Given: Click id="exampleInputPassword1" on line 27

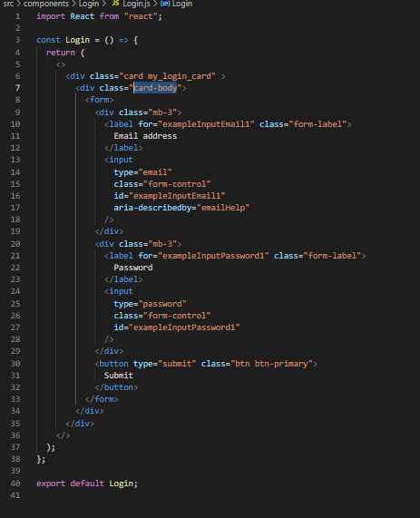Looking at the screenshot, I should tap(177, 327).
